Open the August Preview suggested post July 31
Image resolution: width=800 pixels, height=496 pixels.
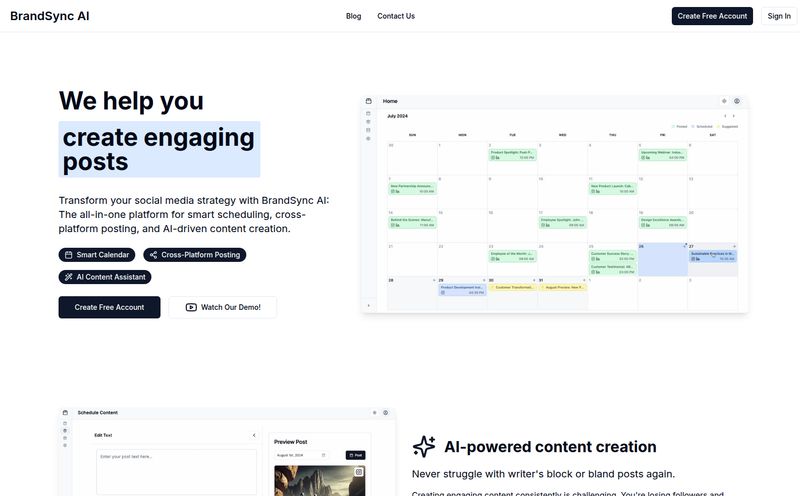click(x=562, y=287)
